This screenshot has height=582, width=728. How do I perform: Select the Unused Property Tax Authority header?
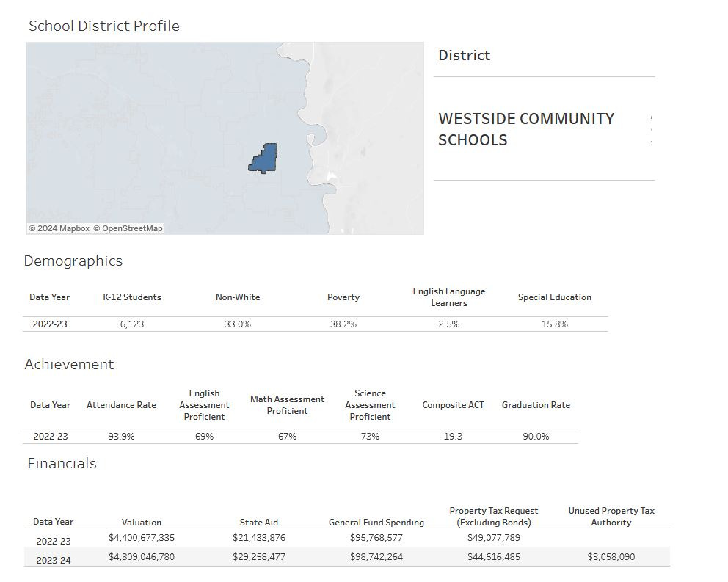pyautogui.click(x=611, y=517)
